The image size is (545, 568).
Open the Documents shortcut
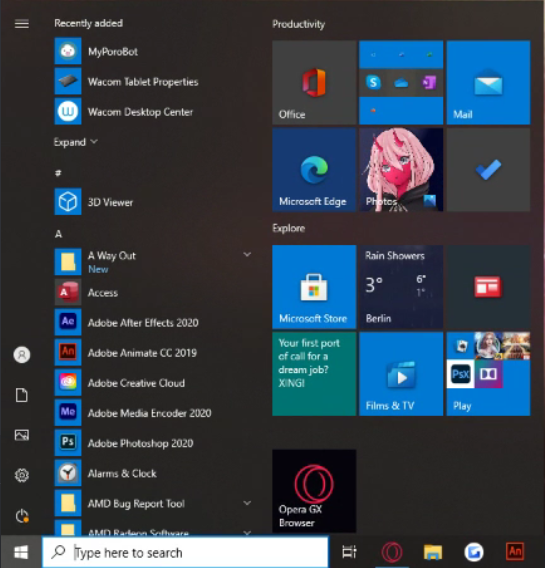(22, 395)
